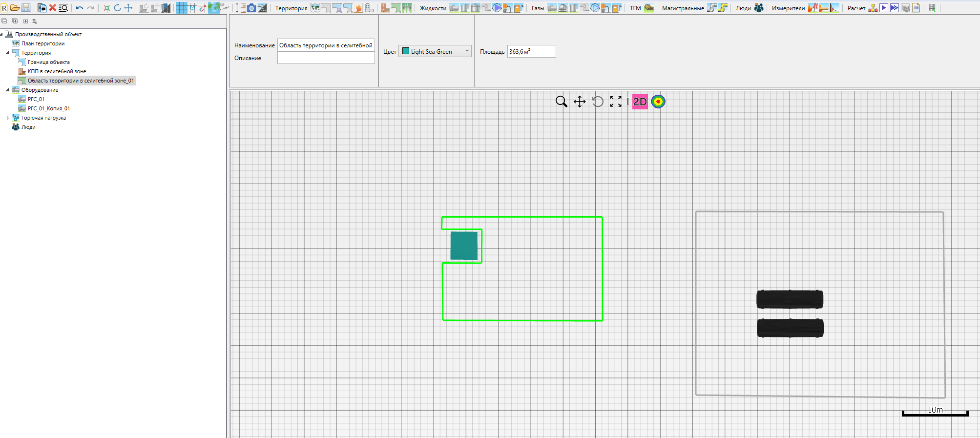
Task: Toggle the pink 2D view button
Action: [640, 102]
